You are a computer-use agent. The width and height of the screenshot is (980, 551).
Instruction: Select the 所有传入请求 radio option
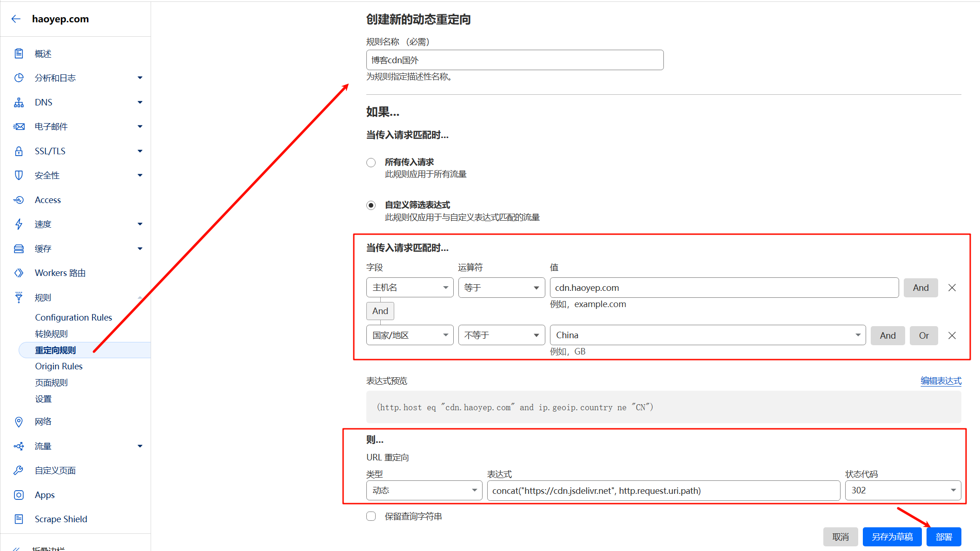coord(371,163)
